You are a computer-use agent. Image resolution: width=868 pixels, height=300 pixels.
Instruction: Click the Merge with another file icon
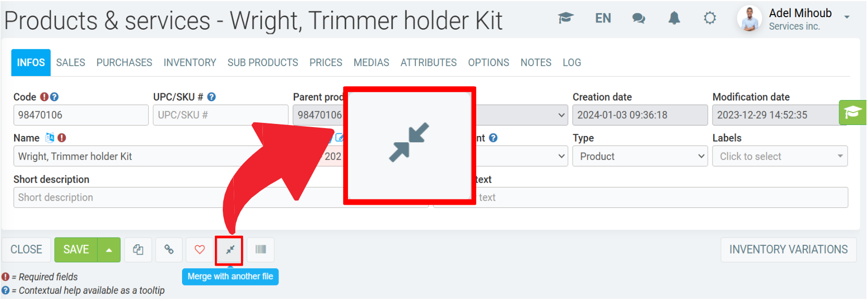[x=230, y=250]
